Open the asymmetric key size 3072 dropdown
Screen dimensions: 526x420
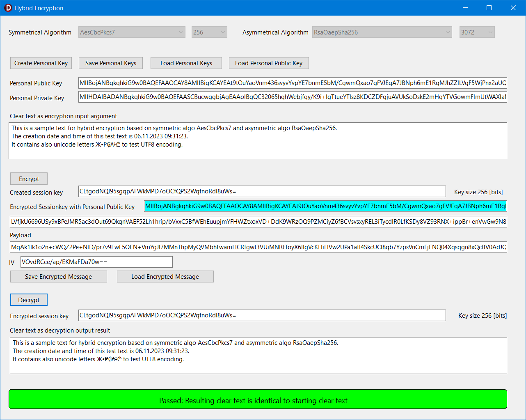coord(476,32)
